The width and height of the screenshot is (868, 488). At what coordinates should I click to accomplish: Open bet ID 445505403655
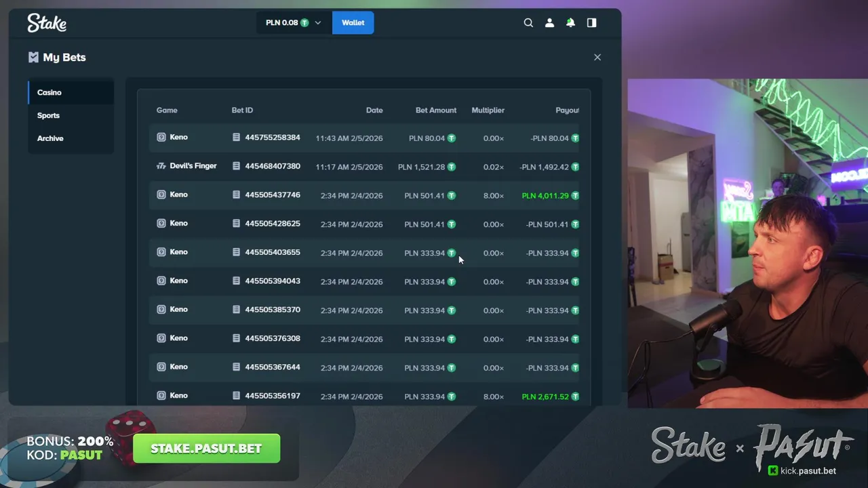(x=273, y=252)
